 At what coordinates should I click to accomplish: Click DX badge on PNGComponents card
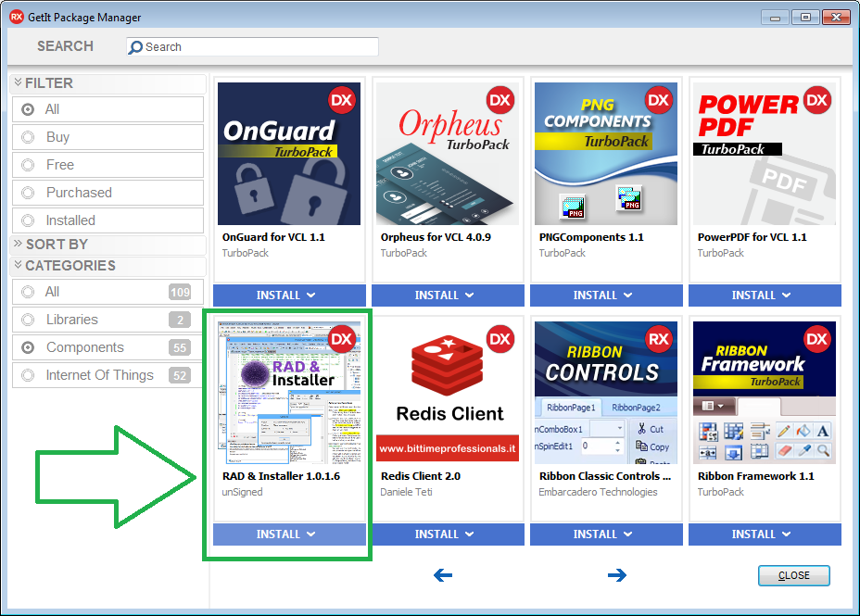(x=659, y=100)
